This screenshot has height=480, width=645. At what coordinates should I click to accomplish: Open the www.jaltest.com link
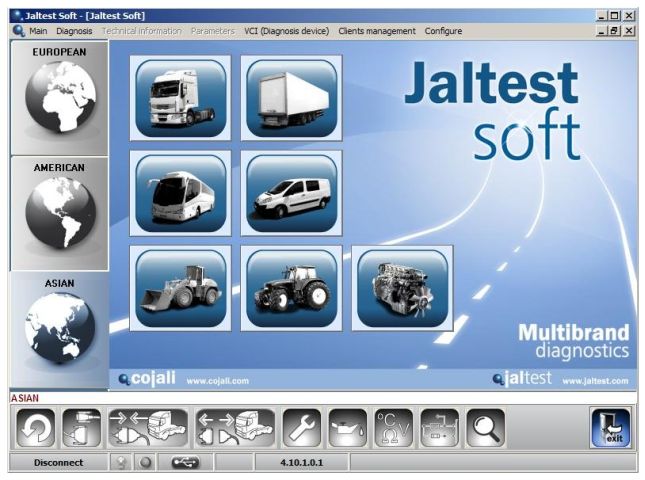(595, 381)
